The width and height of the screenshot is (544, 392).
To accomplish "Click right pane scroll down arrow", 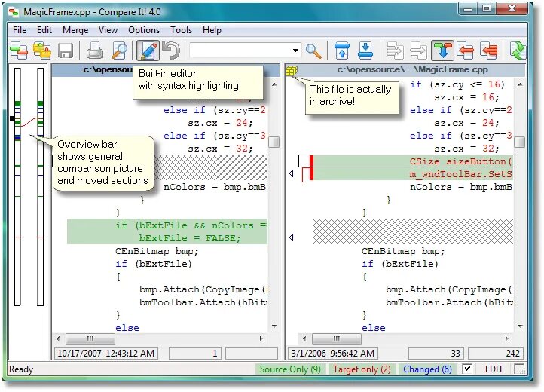I will point(520,326).
